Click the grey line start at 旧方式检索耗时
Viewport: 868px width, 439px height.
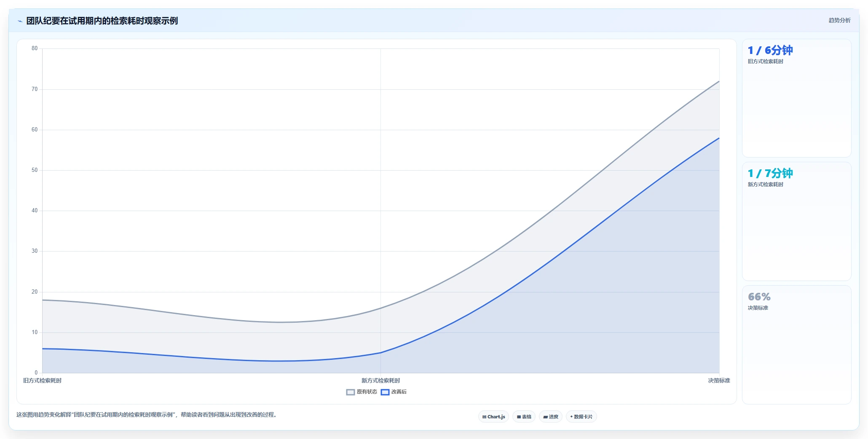click(43, 300)
